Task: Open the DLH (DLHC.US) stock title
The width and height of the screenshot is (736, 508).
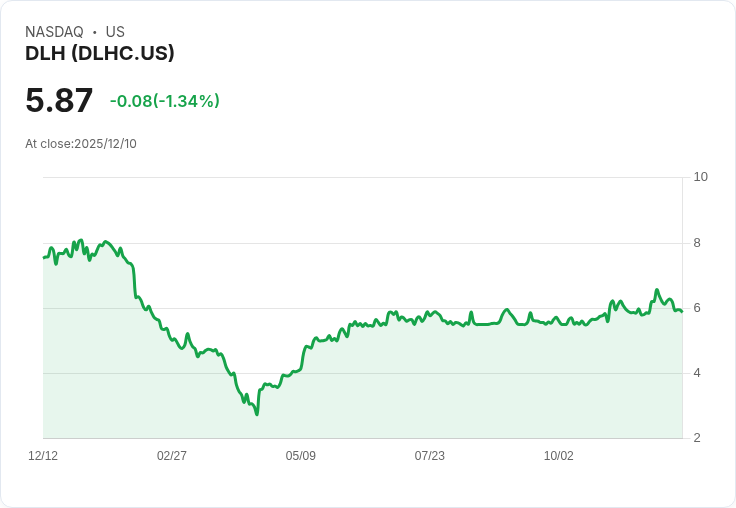Action: (x=100, y=53)
